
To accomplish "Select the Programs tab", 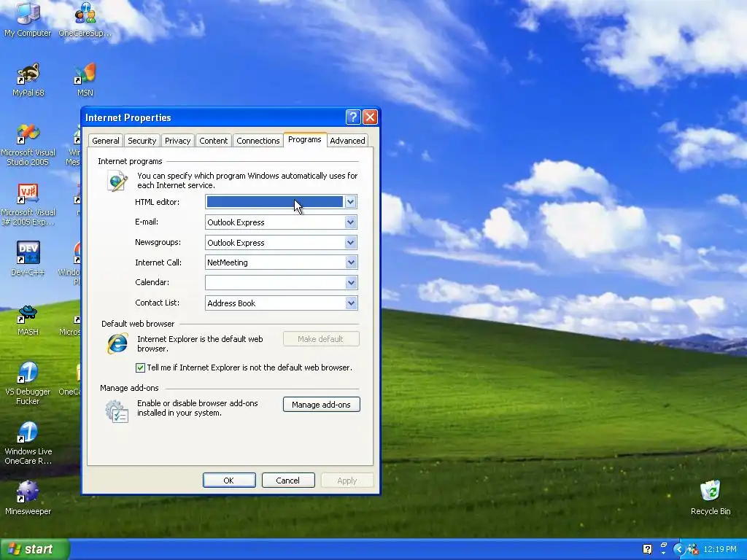I will [x=304, y=139].
